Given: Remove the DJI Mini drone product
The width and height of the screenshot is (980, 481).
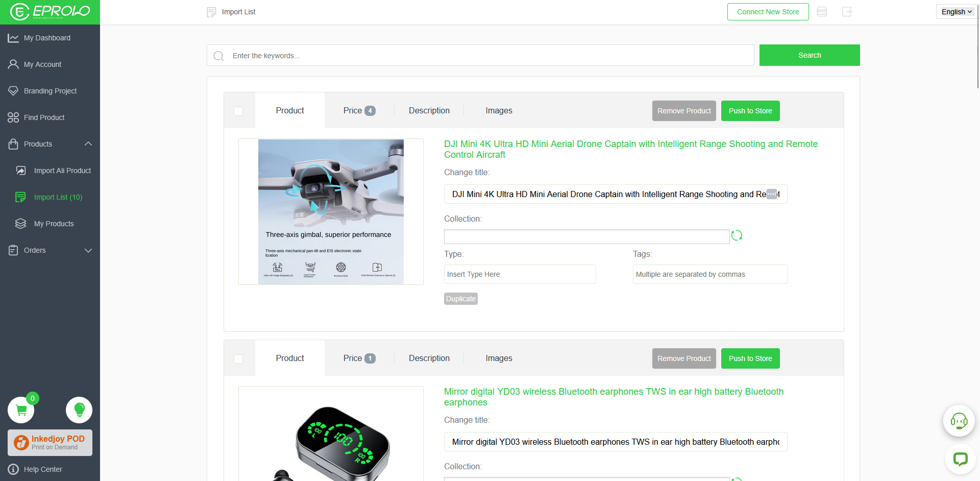Looking at the screenshot, I should click(684, 111).
